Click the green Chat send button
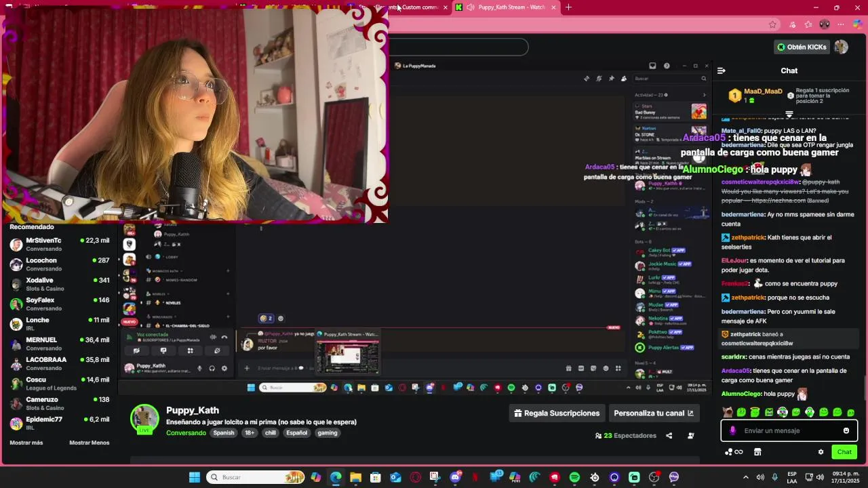 coord(844,452)
